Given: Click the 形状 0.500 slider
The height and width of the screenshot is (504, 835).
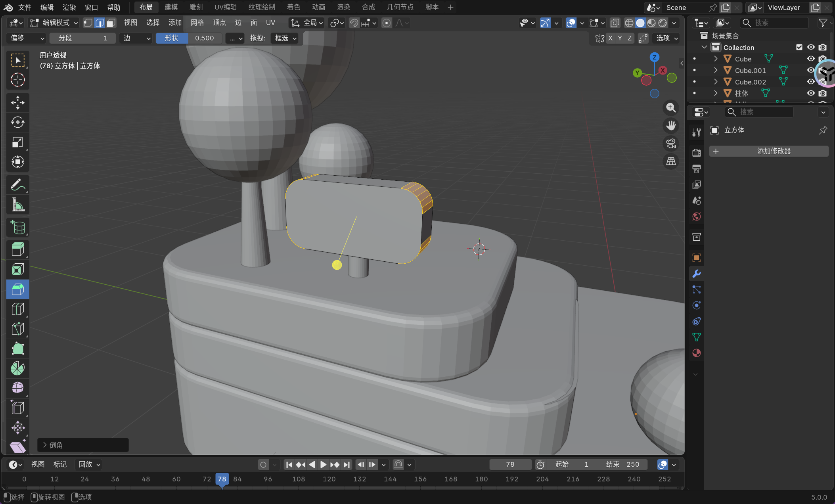Looking at the screenshot, I should pos(189,38).
